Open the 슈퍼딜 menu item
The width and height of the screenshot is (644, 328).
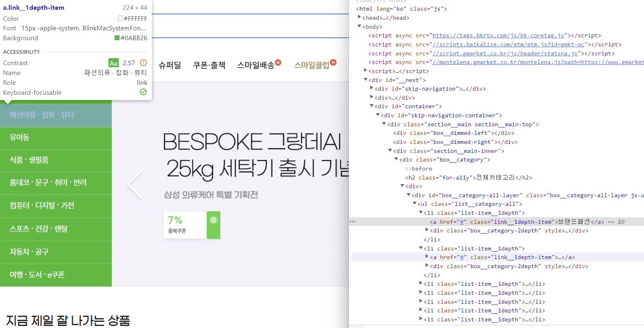(x=170, y=65)
